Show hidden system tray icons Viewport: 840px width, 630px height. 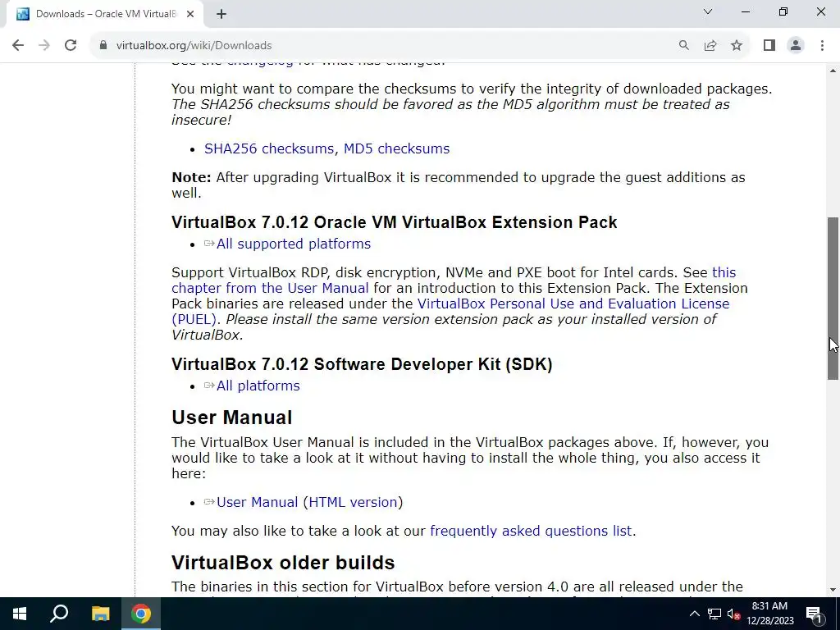click(694, 614)
